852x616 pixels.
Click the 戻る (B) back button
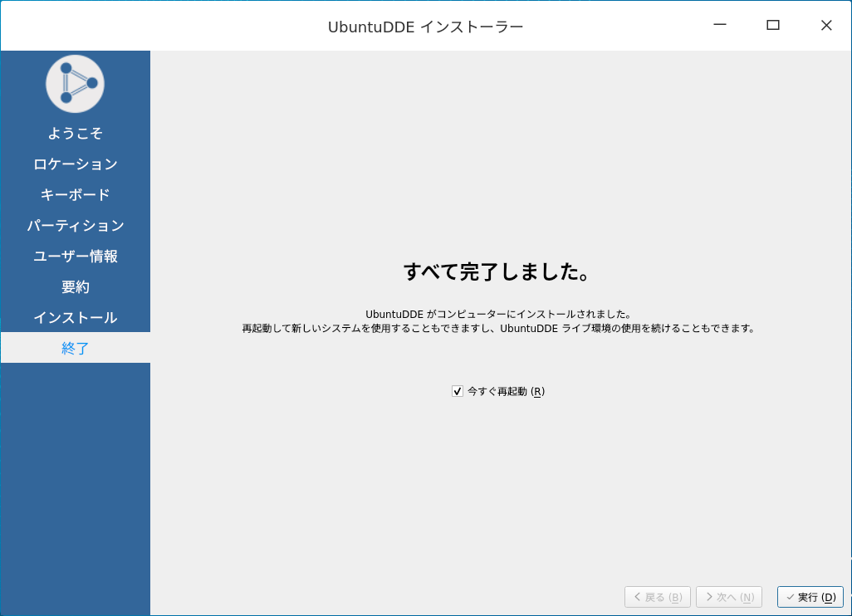coord(658,597)
